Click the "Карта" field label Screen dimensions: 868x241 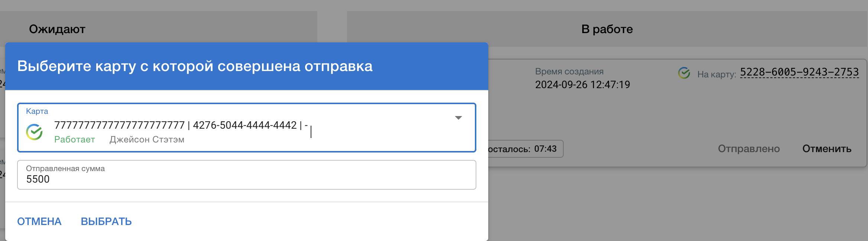[37, 111]
